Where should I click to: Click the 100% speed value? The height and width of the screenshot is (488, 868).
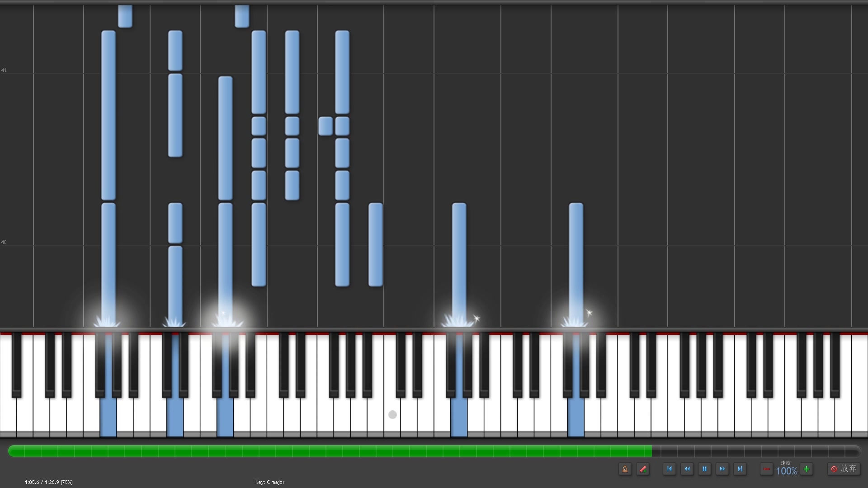[786, 471]
